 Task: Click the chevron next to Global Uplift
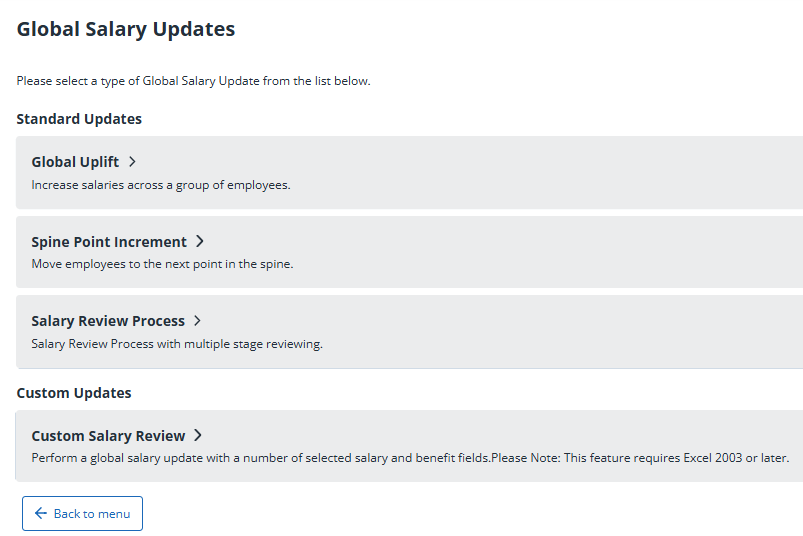(132, 162)
